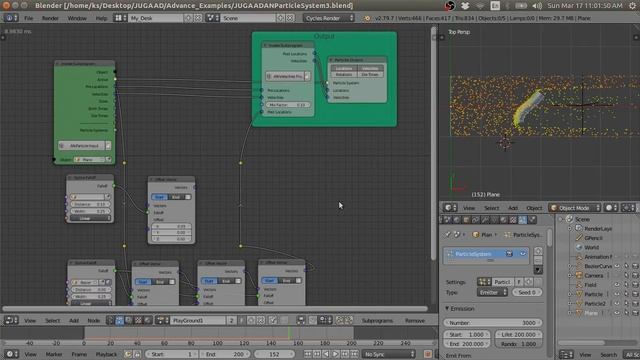
Task: Remove the selected particle system slot
Action: pyautogui.click(x=538, y=260)
